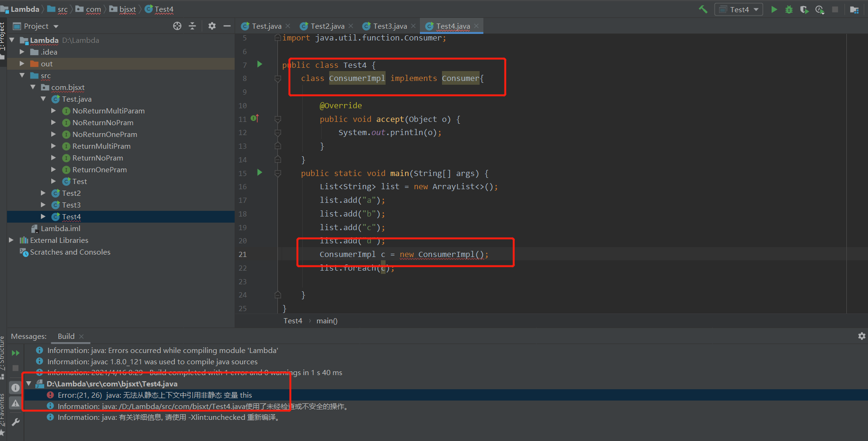
Task: Select the Test4.java editor tab
Action: pyautogui.click(x=452, y=26)
